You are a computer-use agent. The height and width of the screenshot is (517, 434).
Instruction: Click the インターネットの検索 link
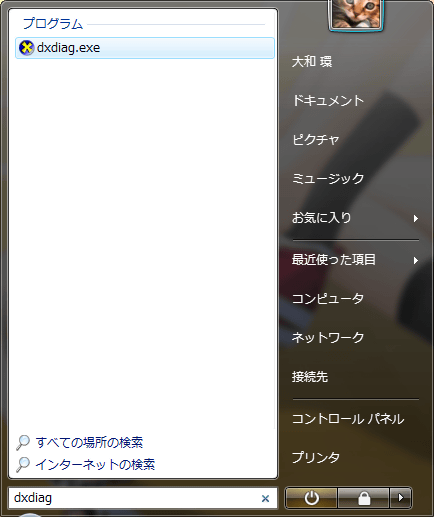[95, 464]
